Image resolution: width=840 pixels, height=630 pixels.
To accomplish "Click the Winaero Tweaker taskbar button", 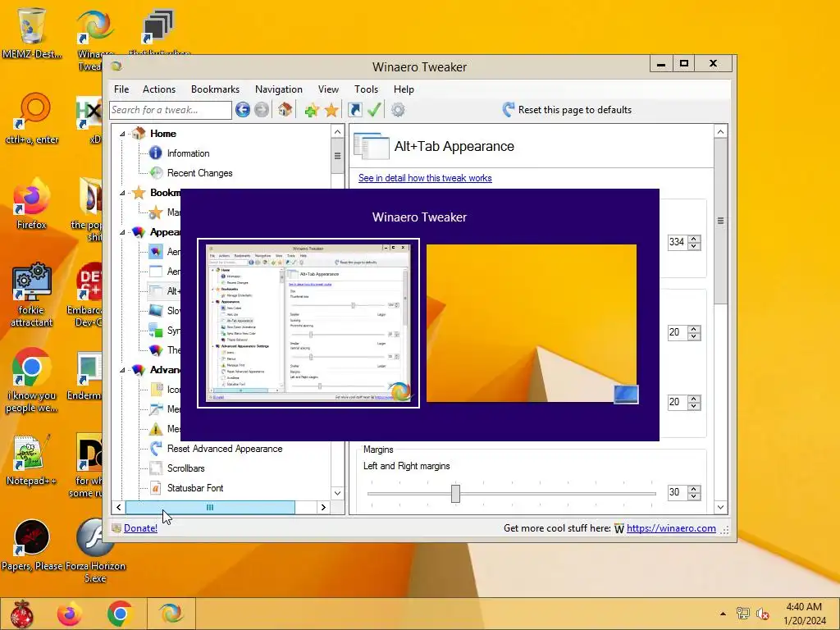I will tap(171, 614).
